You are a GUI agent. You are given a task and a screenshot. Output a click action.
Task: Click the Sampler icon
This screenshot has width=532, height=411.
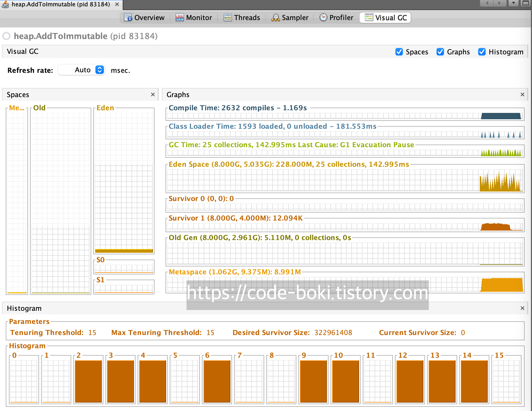pos(275,17)
